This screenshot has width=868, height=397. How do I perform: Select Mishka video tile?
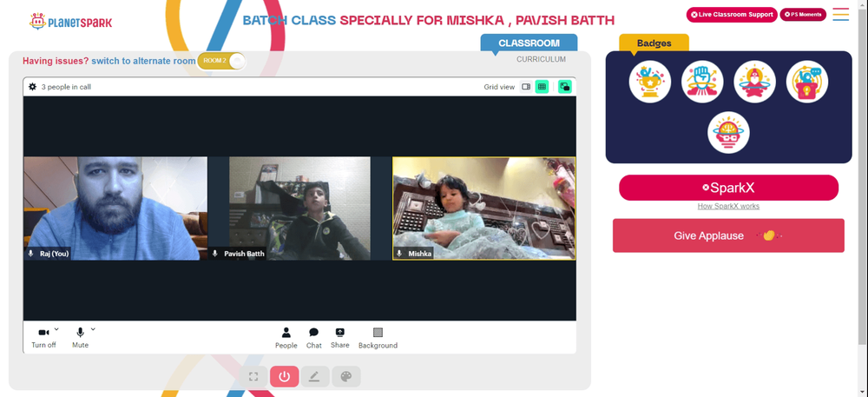[x=483, y=208]
